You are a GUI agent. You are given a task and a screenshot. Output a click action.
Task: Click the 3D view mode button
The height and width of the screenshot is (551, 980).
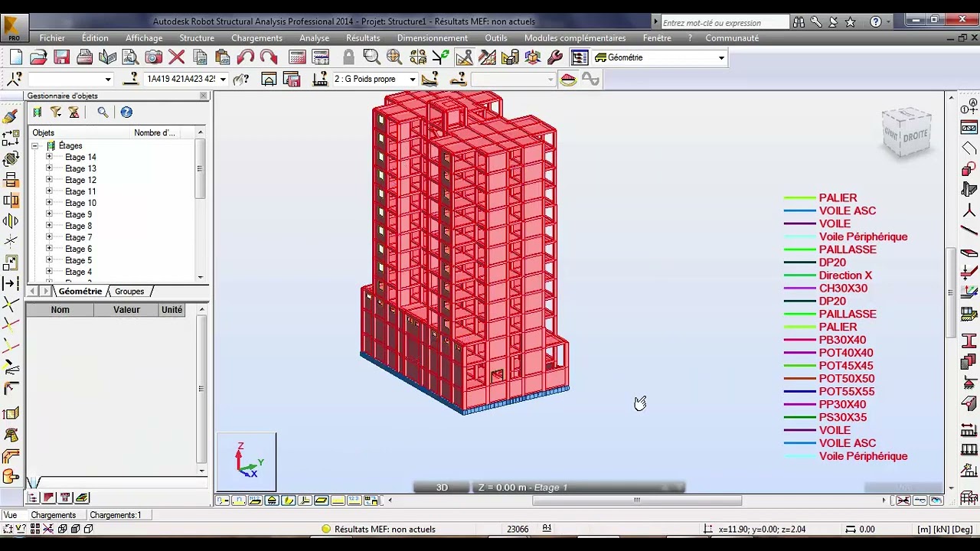pyautogui.click(x=442, y=487)
